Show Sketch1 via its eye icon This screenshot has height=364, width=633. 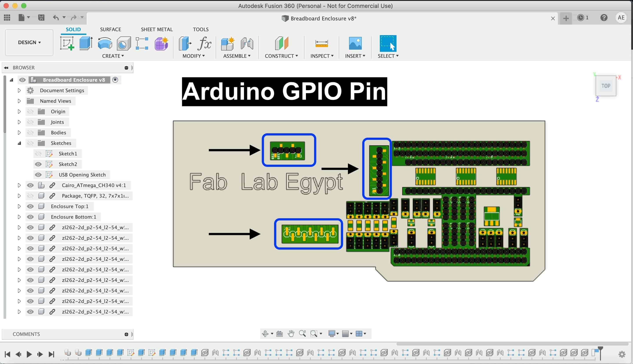(38, 153)
